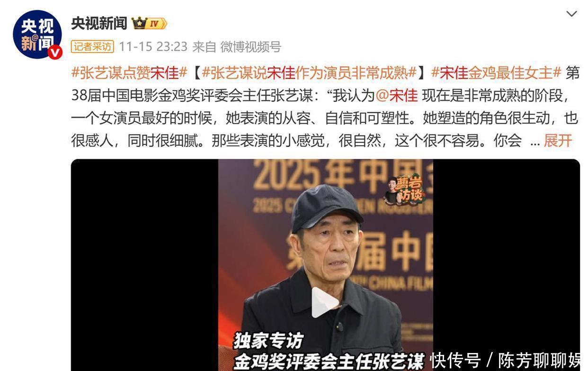Play the video with the center play button
Screen dimensions: 588x371
pos(325,302)
